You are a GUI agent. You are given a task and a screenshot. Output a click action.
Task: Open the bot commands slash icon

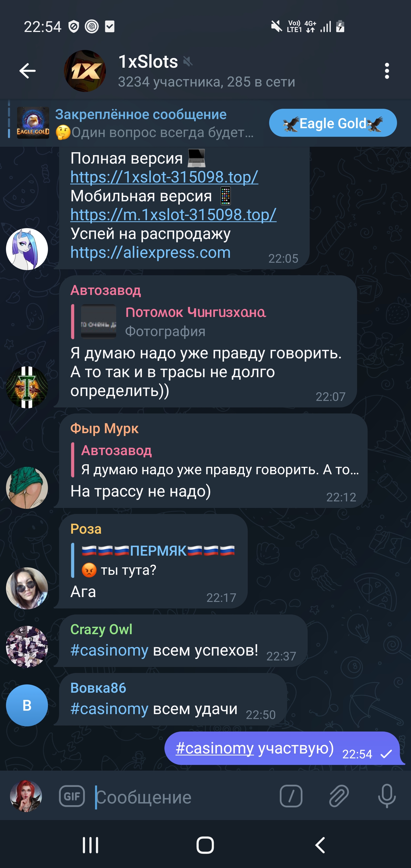pyautogui.click(x=291, y=797)
